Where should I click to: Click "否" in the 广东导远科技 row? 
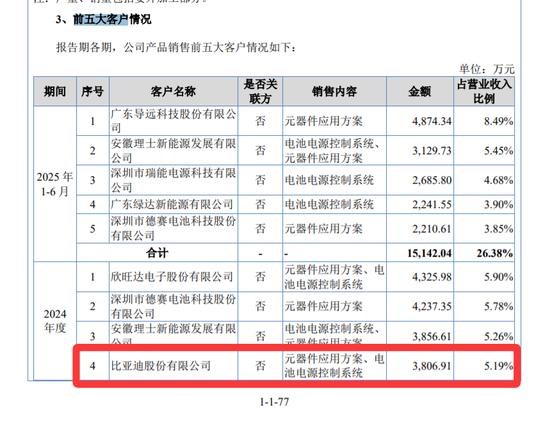(260, 121)
